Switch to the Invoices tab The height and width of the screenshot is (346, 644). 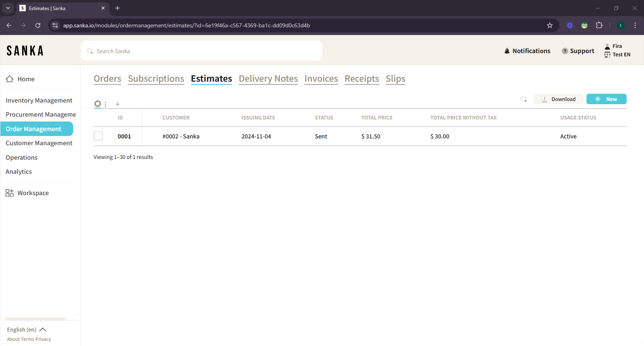click(321, 79)
